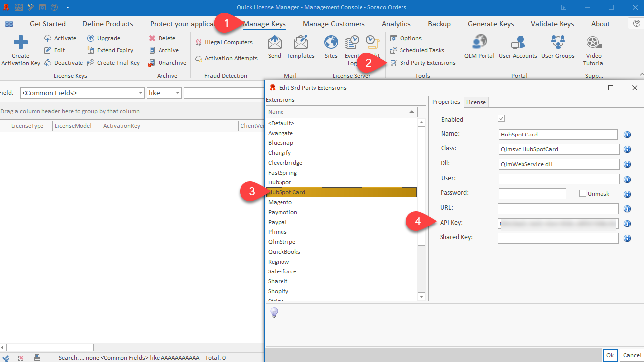644x362 pixels.
Task: Open mail Templates
Action: 301,46
